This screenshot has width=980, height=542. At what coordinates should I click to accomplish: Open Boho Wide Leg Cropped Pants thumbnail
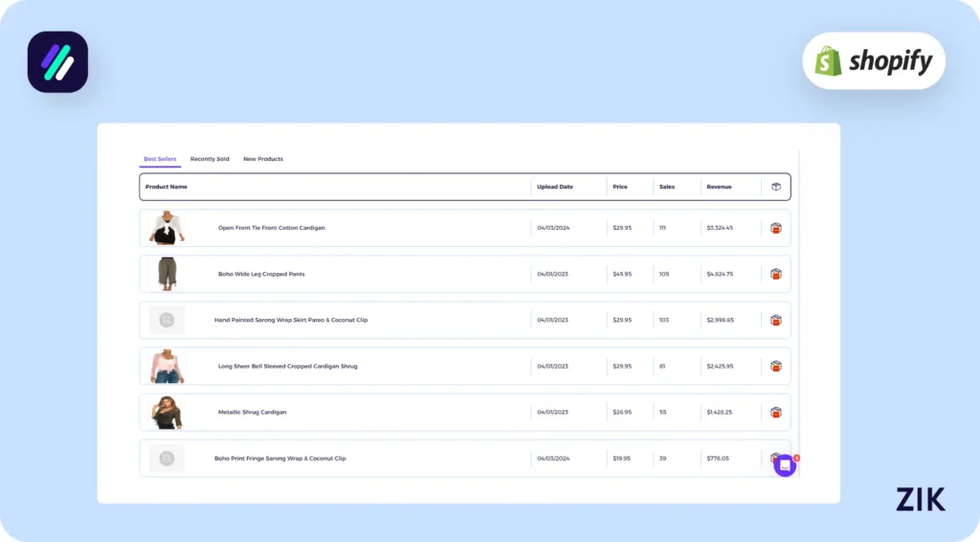[x=167, y=274]
